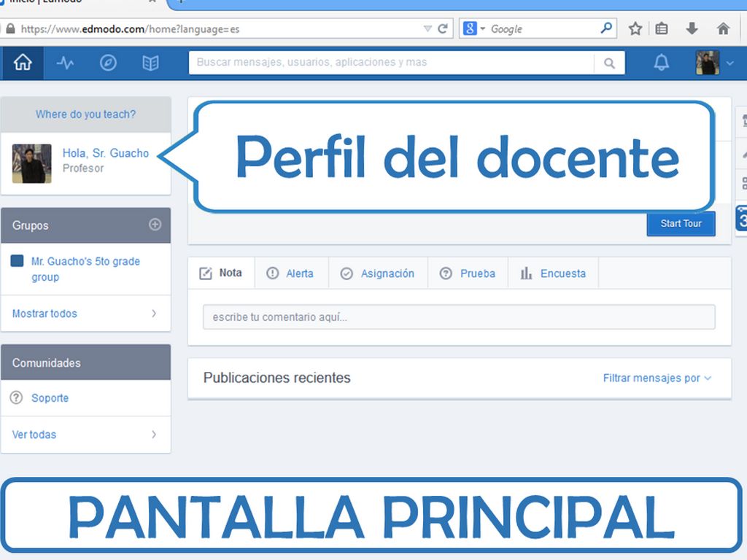Screen dimensions: 747x560
Task: Click the notifications bell icon
Action: point(661,63)
